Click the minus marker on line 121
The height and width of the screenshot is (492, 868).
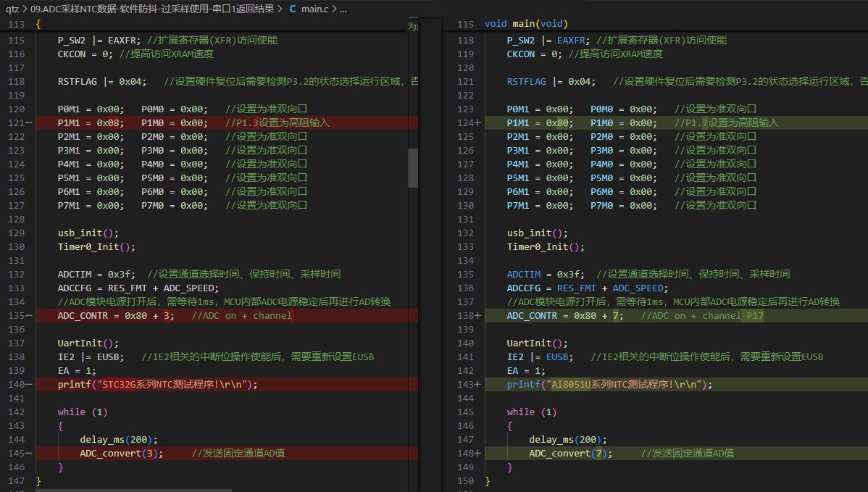pos(28,123)
